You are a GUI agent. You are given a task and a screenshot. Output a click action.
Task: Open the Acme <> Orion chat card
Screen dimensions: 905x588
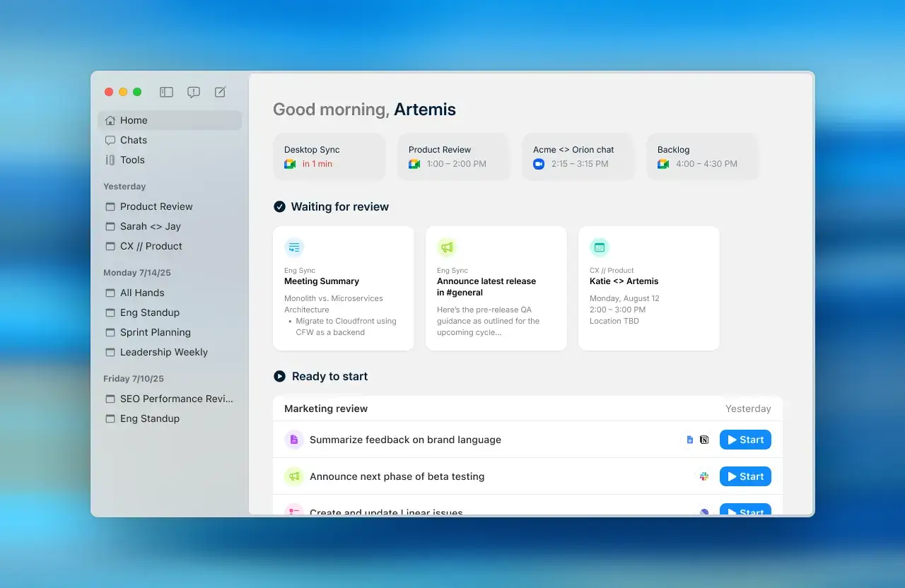pos(578,156)
